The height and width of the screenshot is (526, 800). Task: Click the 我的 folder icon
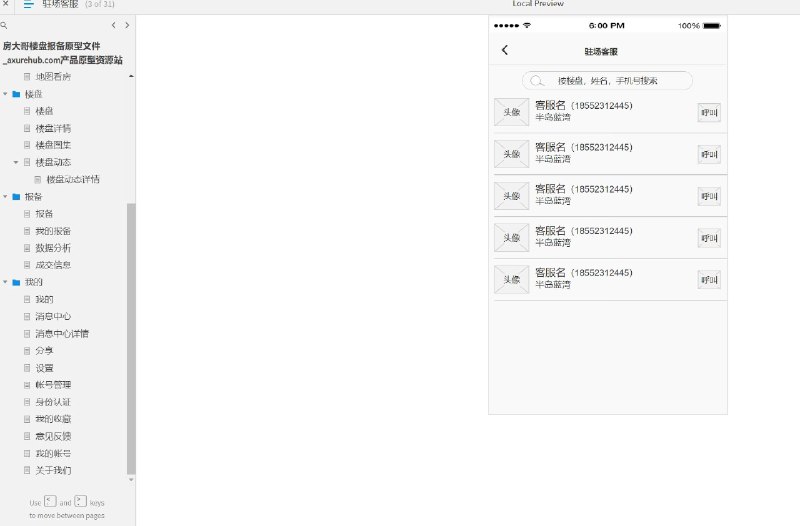[16, 282]
